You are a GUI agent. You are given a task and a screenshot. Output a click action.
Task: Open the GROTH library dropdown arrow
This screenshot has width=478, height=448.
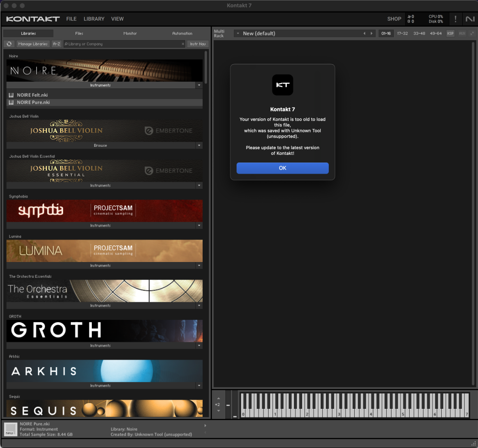[x=199, y=346]
